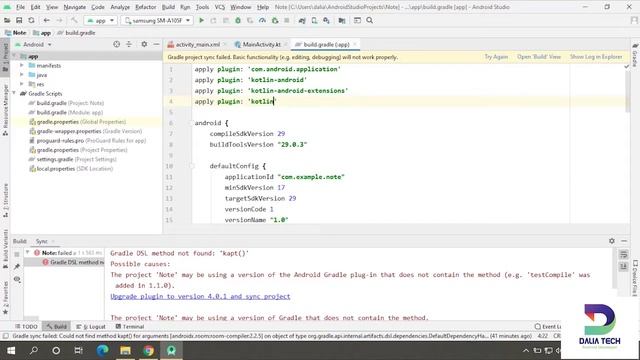Image resolution: width=640 pixels, height=360 pixels.
Task: Open the AVD Manager icon
Action: (314, 20)
